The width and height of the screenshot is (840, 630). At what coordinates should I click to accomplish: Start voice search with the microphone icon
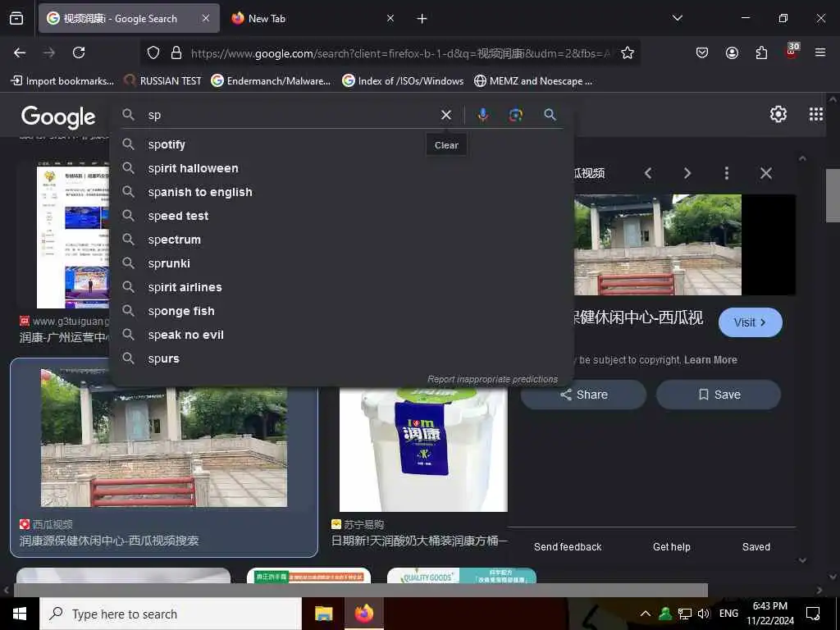[x=483, y=115]
